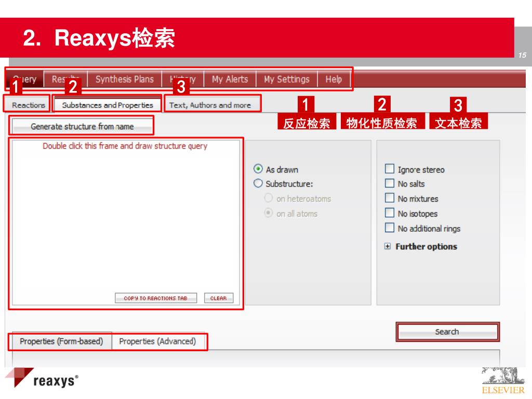Clear the structure query frame

coord(219,298)
